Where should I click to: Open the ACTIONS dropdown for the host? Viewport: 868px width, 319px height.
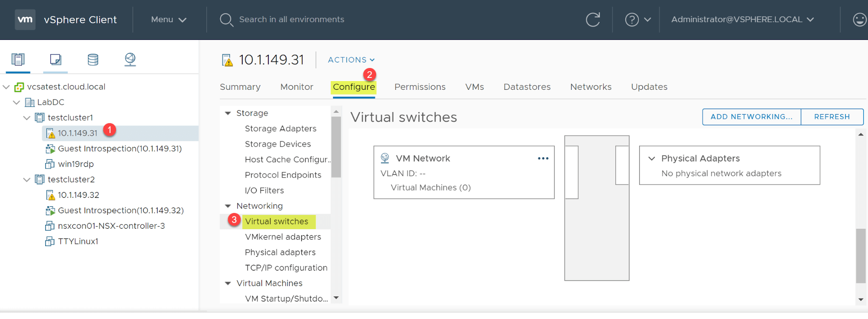[x=351, y=60]
